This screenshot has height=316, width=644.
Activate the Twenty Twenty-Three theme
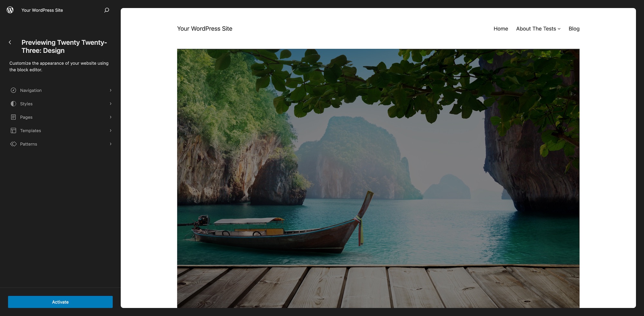point(60,302)
